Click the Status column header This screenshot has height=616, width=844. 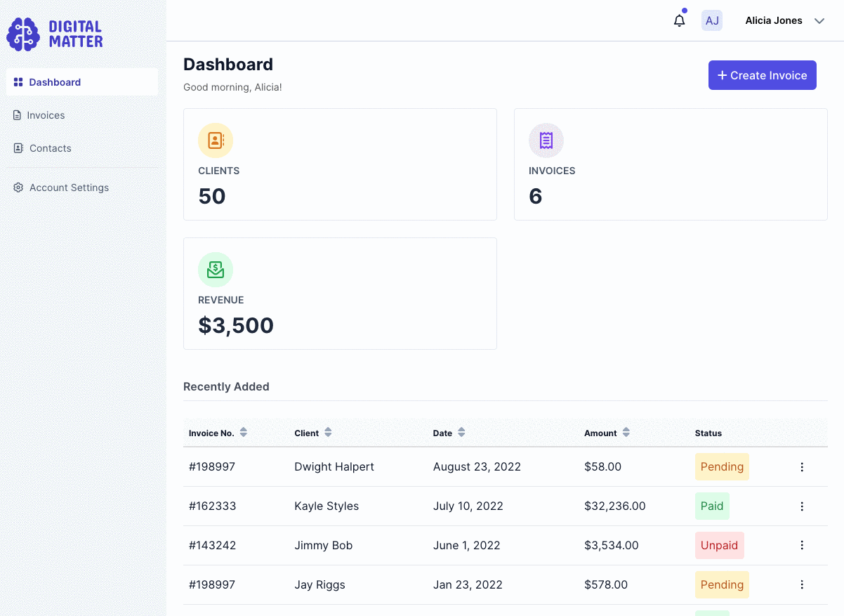pos(708,433)
